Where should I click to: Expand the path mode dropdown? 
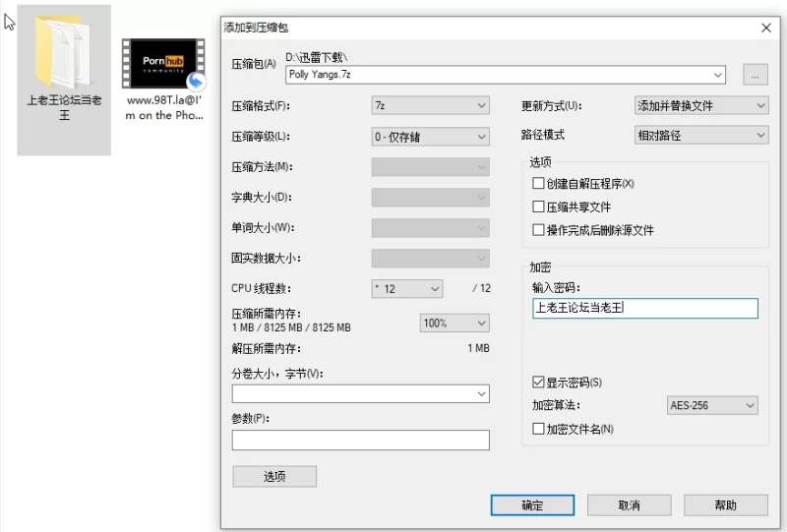700,135
